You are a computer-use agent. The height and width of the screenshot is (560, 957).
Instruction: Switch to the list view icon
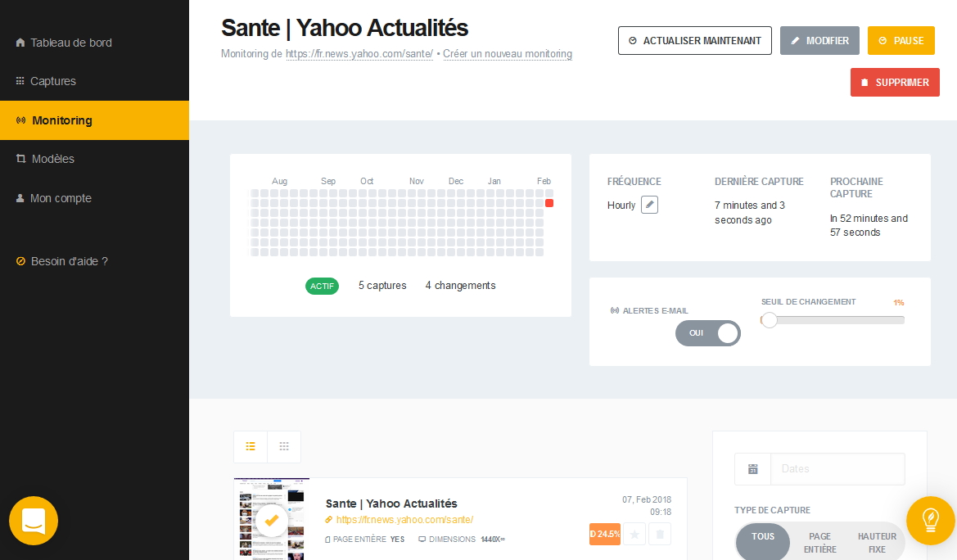pyautogui.click(x=251, y=446)
